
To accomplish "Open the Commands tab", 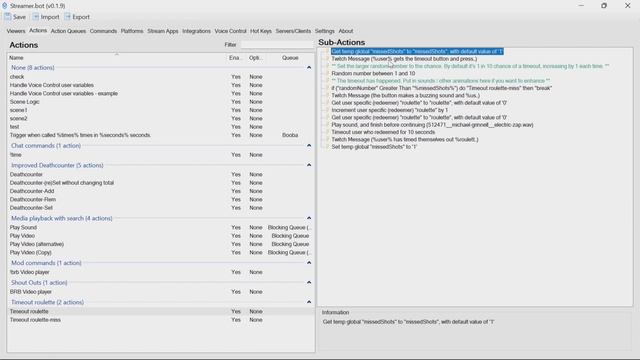I will pos(103,31).
